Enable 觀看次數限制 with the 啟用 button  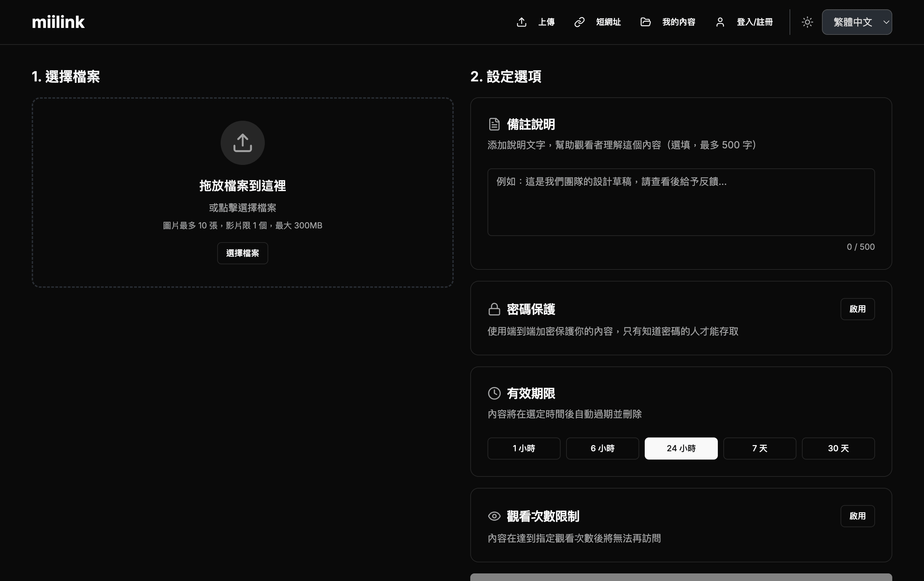tap(858, 516)
